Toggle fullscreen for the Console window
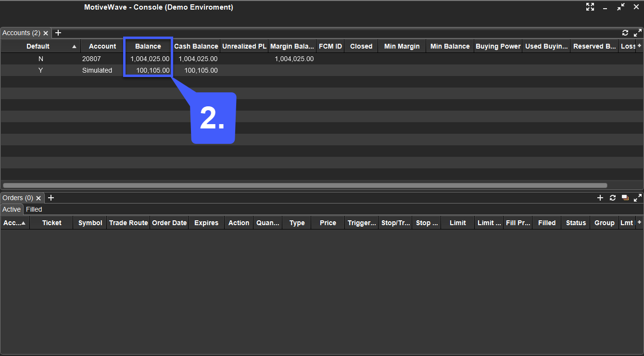Screen dimensions: 644x356 pyautogui.click(x=590, y=7)
